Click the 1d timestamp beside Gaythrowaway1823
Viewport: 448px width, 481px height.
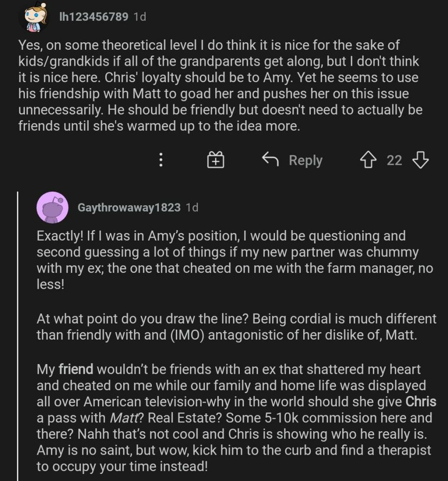click(192, 208)
